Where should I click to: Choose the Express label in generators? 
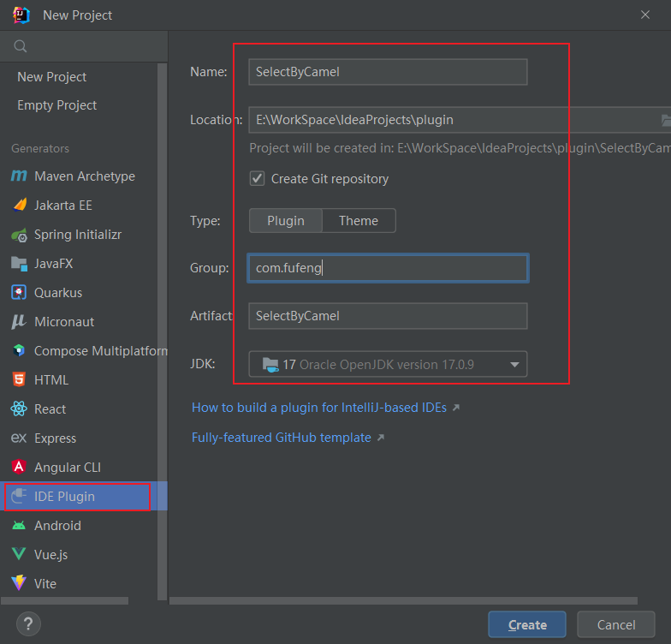click(x=55, y=438)
